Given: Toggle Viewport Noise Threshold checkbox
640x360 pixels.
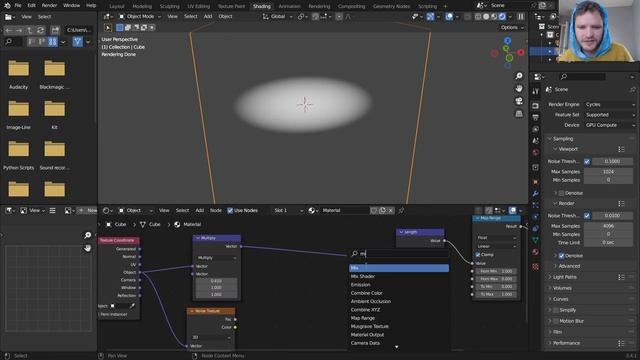Looking at the screenshot, I should (587, 162).
